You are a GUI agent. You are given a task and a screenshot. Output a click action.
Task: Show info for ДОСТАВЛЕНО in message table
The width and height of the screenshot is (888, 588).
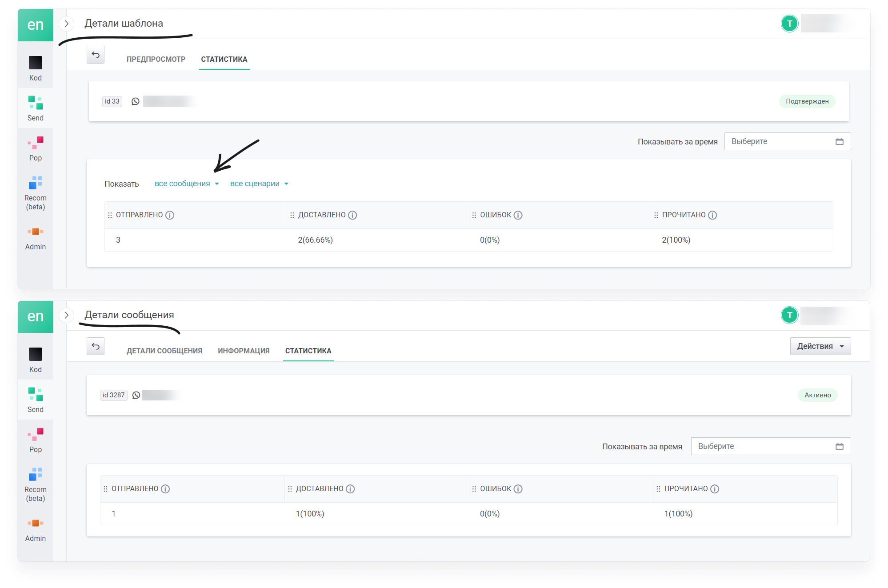350,489
